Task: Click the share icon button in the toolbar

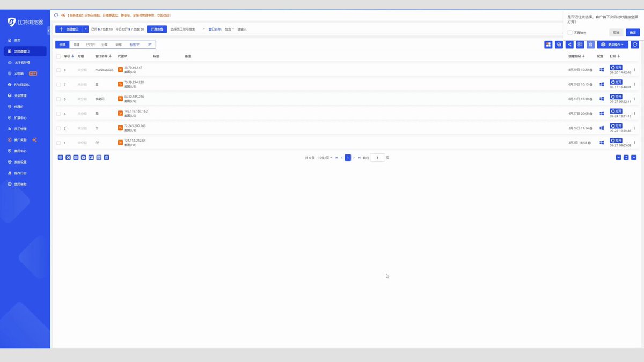Action: pyautogui.click(x=569, y=45)
